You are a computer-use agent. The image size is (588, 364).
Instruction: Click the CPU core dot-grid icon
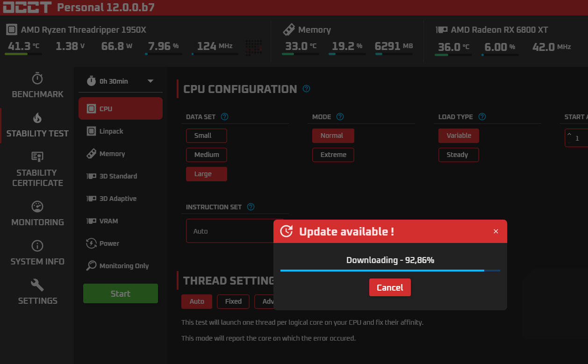[254, 48]
